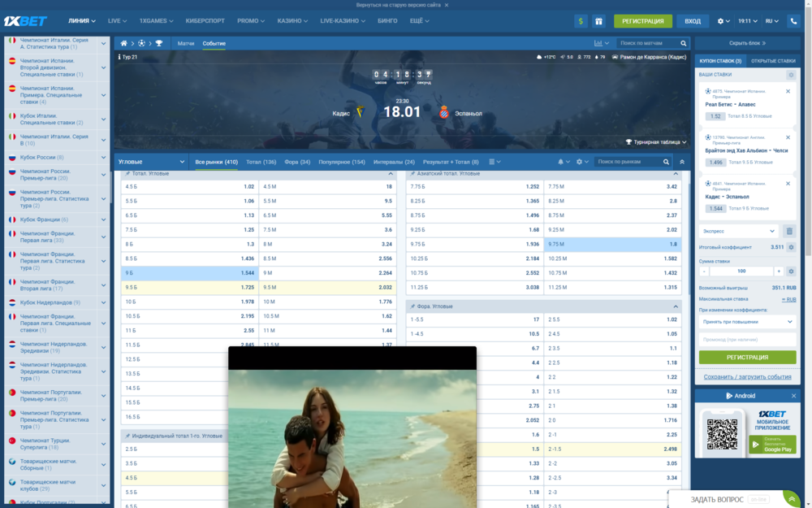Click the Cadiz team crest
The height and width of the screenshot is (508, 812).
tap(361, 112)
